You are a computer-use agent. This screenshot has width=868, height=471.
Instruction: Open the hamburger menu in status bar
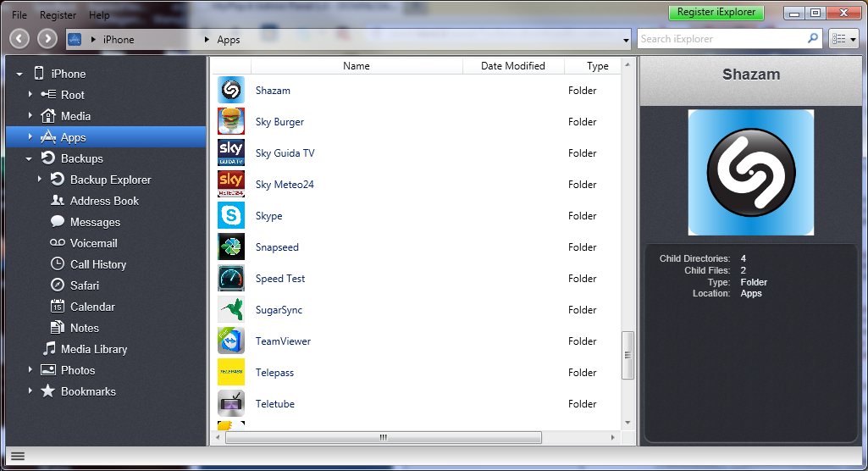18,456
